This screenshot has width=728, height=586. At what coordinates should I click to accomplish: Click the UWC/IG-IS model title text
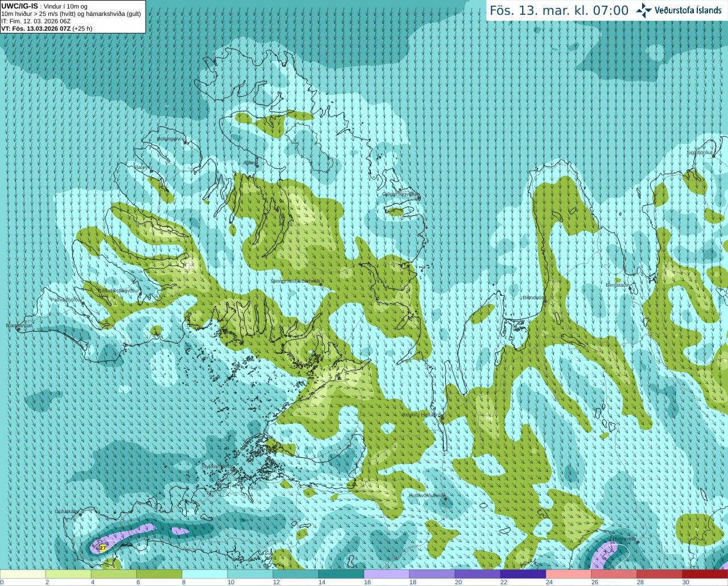click(20, 6)
